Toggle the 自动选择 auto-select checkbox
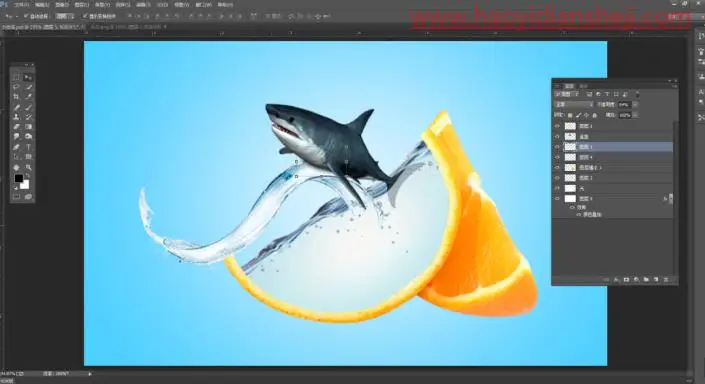This screenshot has height=384, width=705. [26, 16]
